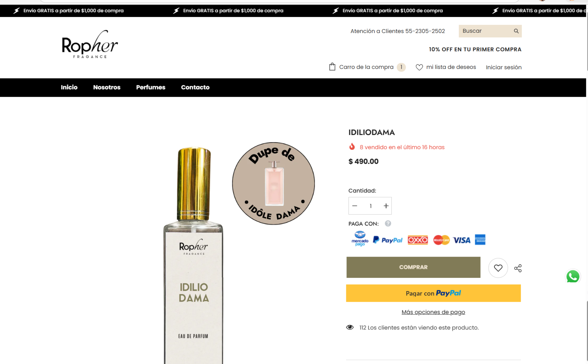Decrease quantity with the minus button
This screenshot has width=588, height=364.
click(355, 206)
